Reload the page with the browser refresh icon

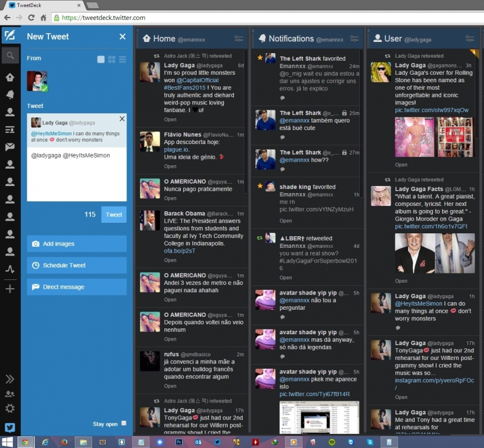31,17
